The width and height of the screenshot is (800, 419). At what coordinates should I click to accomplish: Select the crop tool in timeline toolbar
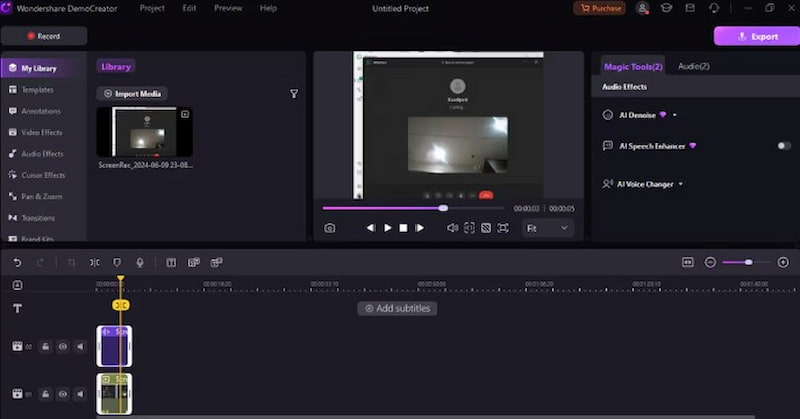point(71,262)
